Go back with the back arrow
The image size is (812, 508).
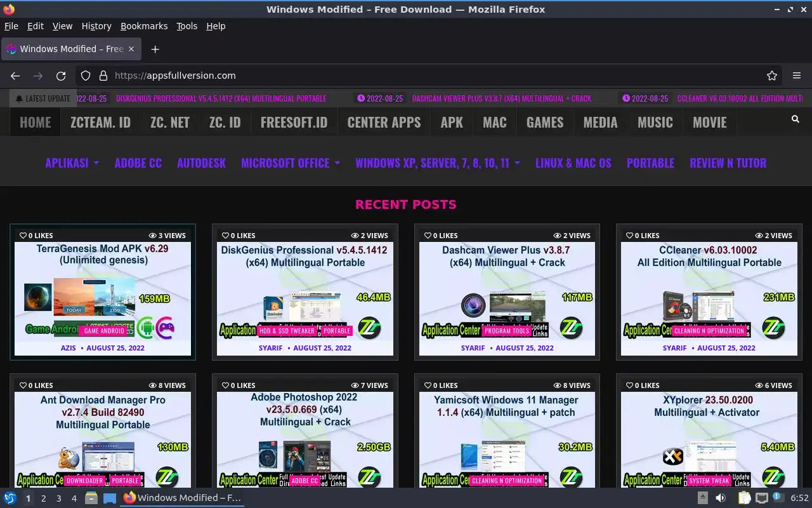[15, 76]
